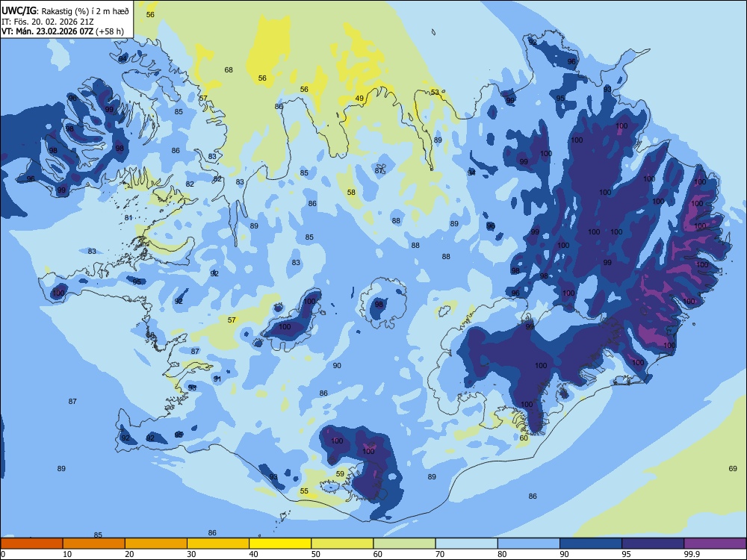Select the 60–70 pale green legend swatch
Screen dimensions: 747x560
pos(404,544)
